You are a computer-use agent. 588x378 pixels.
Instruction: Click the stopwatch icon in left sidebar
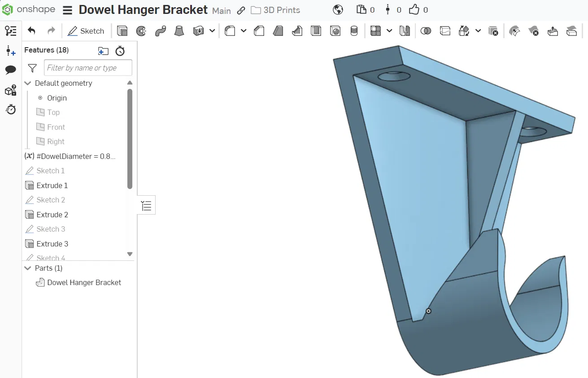11,110
